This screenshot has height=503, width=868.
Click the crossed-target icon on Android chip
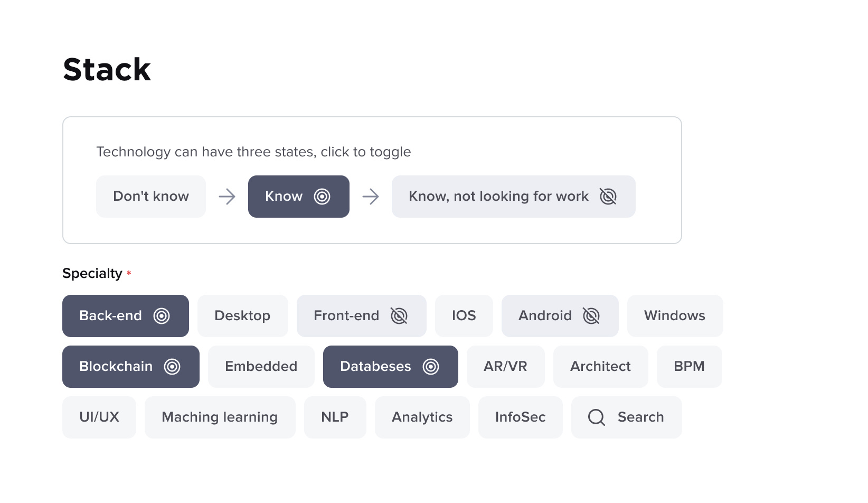pos(591,316)
